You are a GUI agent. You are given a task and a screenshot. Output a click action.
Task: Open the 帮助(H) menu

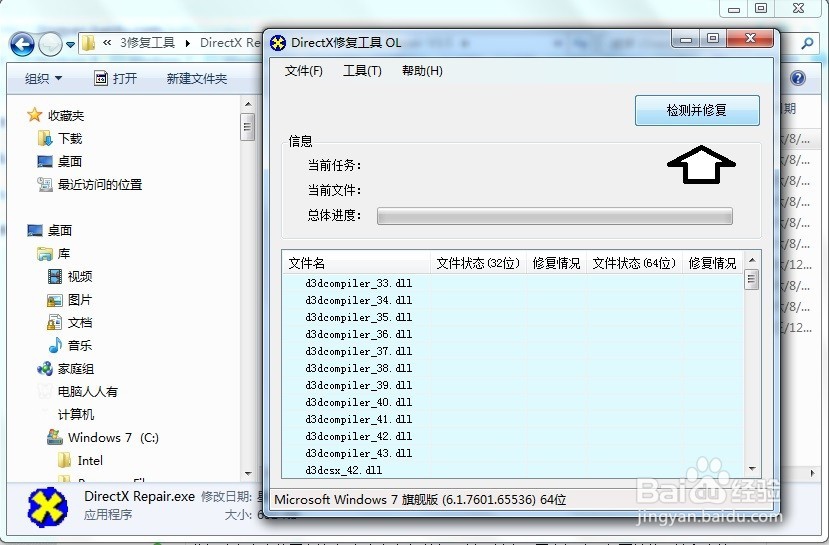point(422,71)
